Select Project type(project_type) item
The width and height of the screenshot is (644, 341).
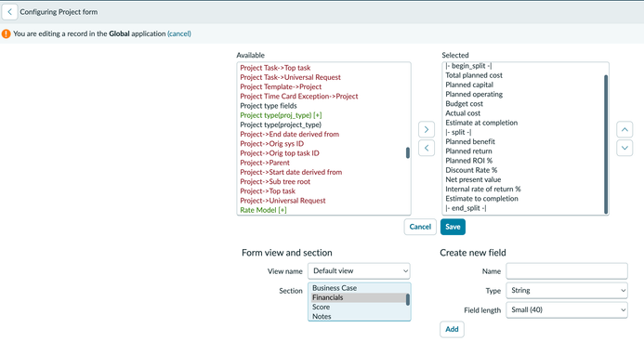281,125
